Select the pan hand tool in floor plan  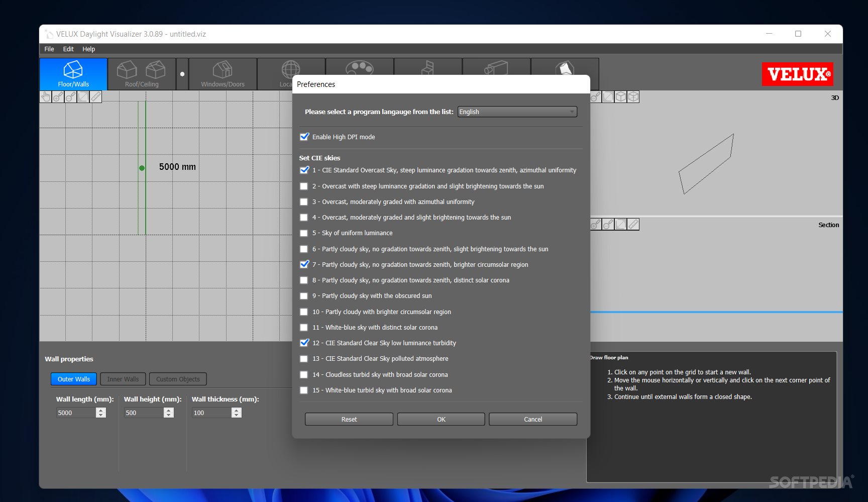(x=46, y=96)
